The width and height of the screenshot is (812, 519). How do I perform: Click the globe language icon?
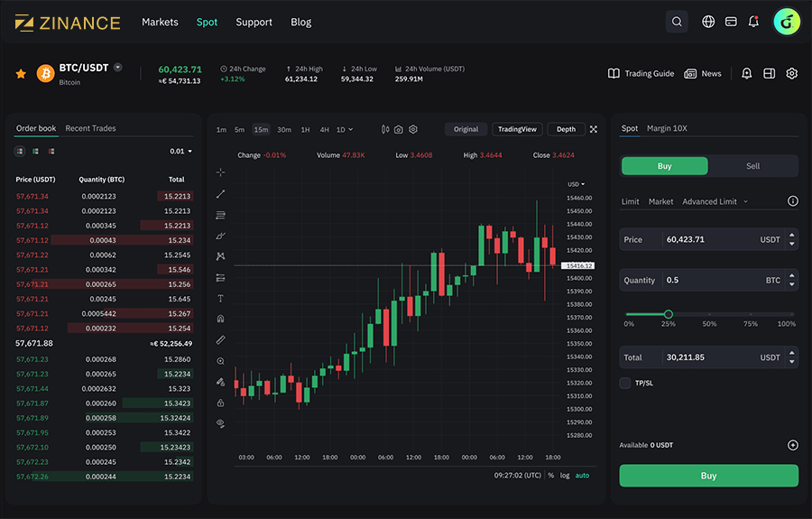pyautogui.click(x=708, y=22)
